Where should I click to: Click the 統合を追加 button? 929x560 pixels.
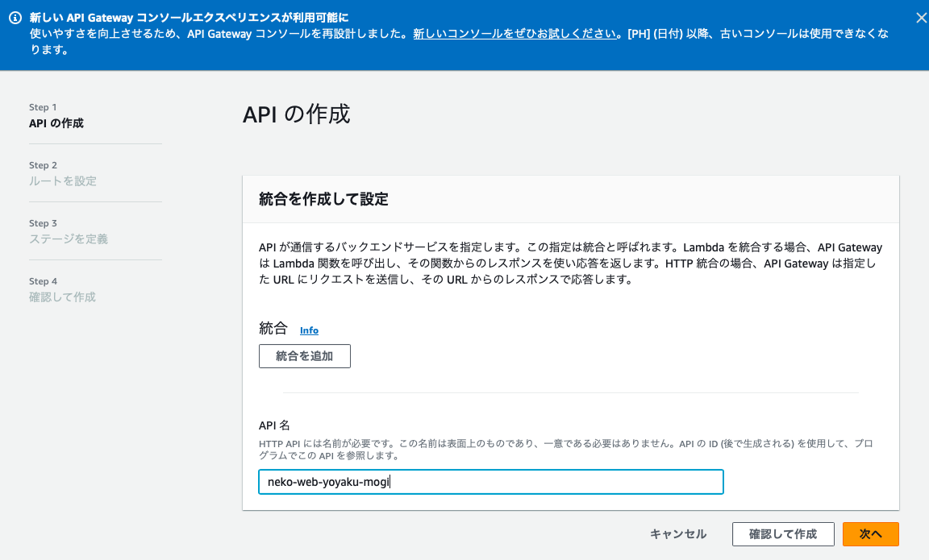(304, 355)
